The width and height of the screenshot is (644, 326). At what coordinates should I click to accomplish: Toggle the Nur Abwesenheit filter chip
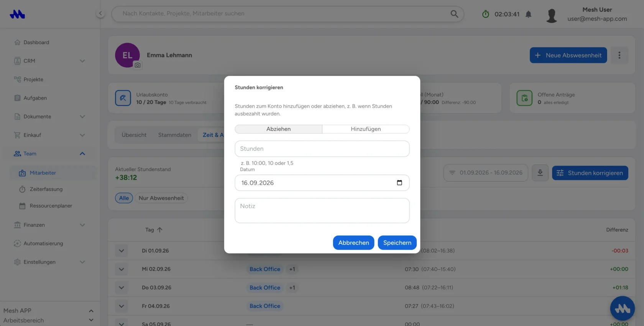[x=161, y=198]
